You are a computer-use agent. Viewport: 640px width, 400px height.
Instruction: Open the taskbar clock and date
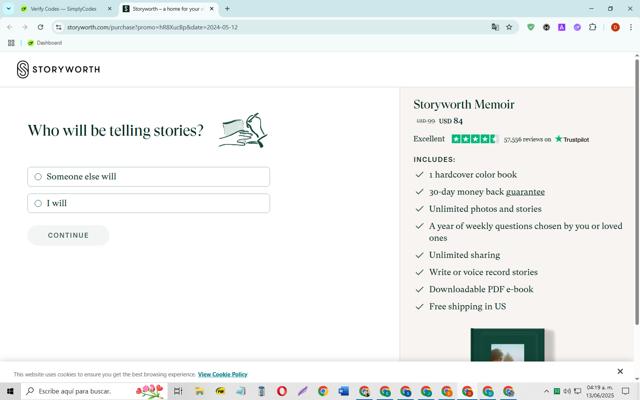(x=600, y=391)
